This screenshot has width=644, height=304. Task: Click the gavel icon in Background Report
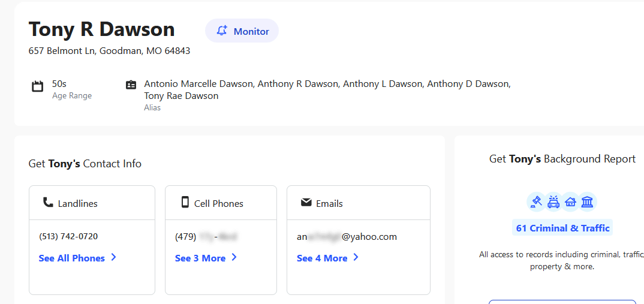(x=536, y=202)
